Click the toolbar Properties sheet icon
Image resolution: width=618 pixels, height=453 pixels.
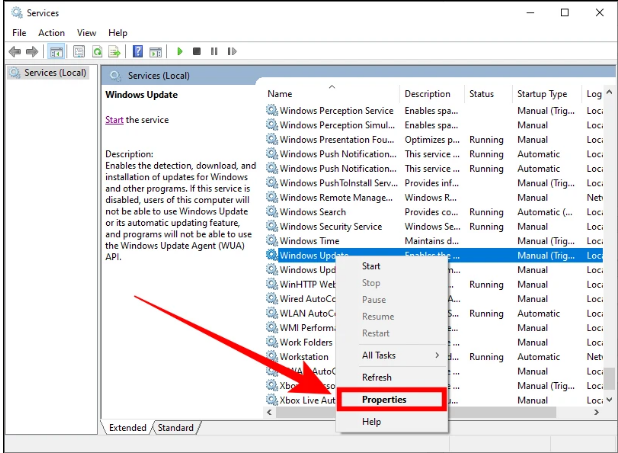pos(79,51)
